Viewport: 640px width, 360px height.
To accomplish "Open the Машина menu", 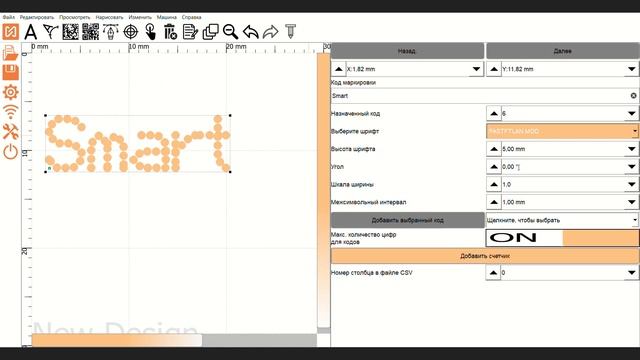I will tap(167, 17).
